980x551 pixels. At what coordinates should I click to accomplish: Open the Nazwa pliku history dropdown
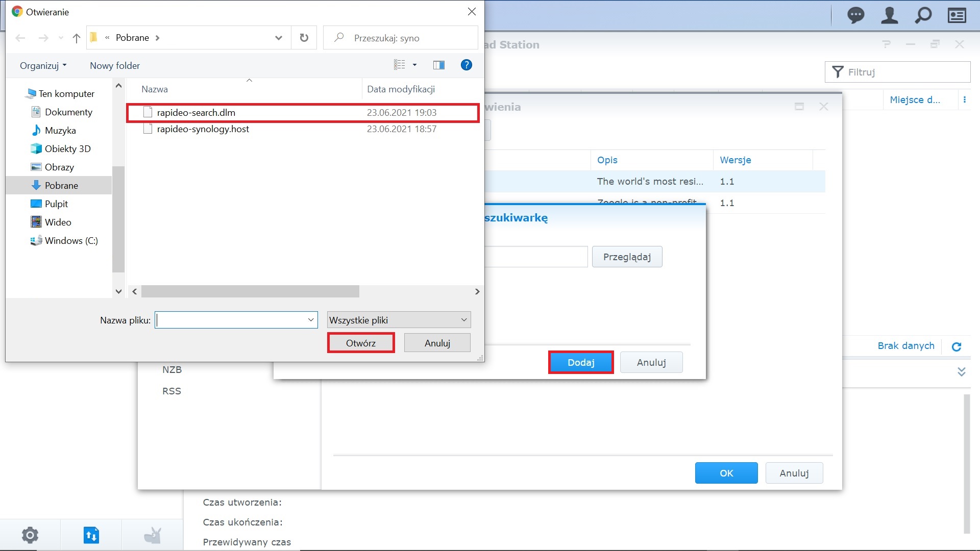tap(311, 320)
